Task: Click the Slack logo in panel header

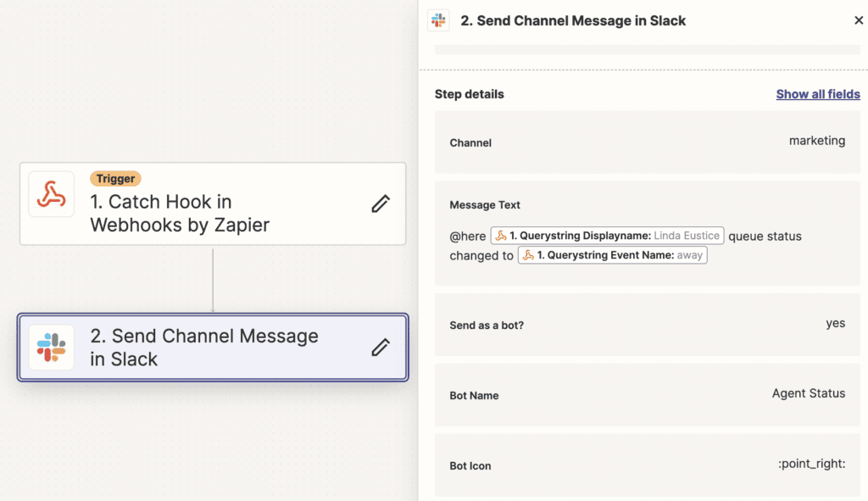Action: (438, 20)
